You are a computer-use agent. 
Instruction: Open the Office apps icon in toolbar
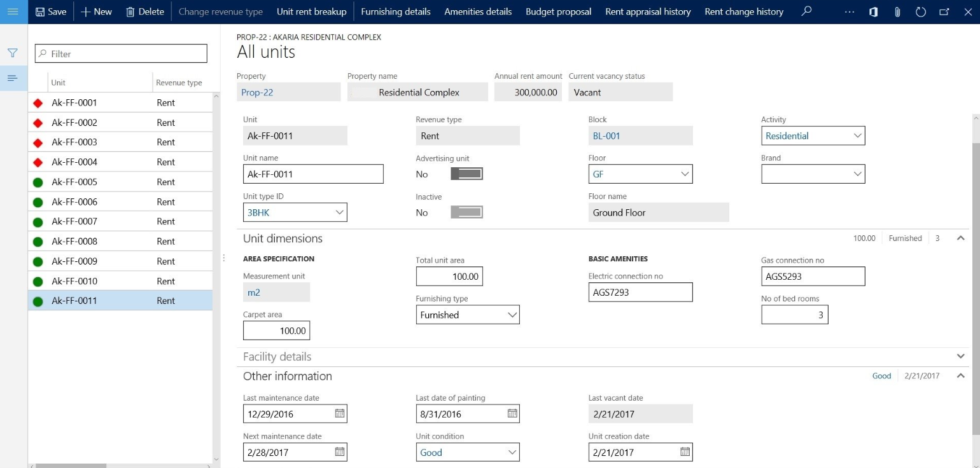click(873, 12)
